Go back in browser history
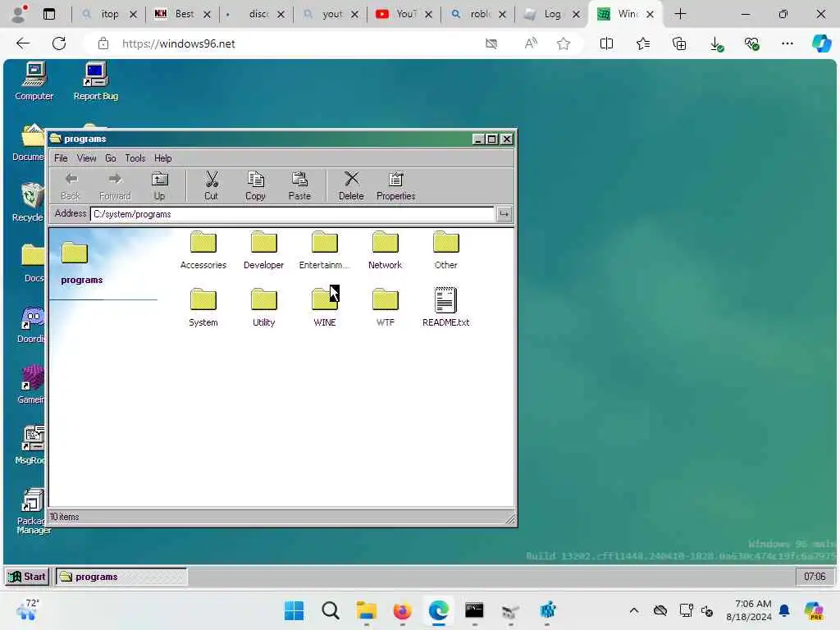840x630 pixels. 23,43
